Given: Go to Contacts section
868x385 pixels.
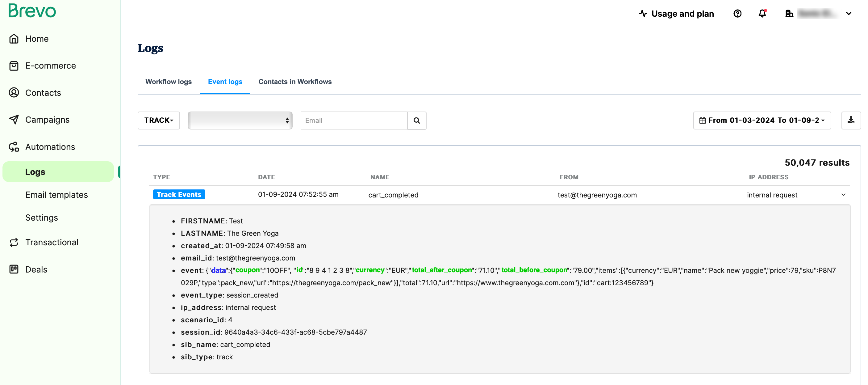Looking at the screenshot, I should pos(43,93).
